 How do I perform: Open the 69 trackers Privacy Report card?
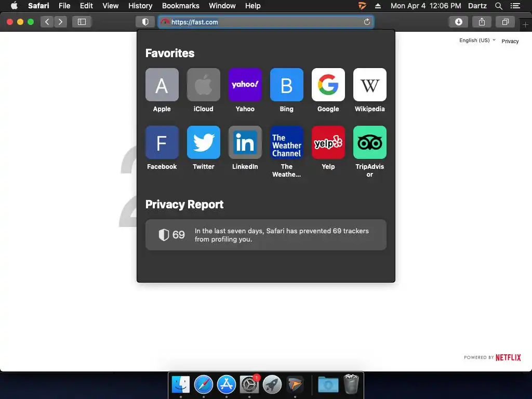(x=266, y=235)
